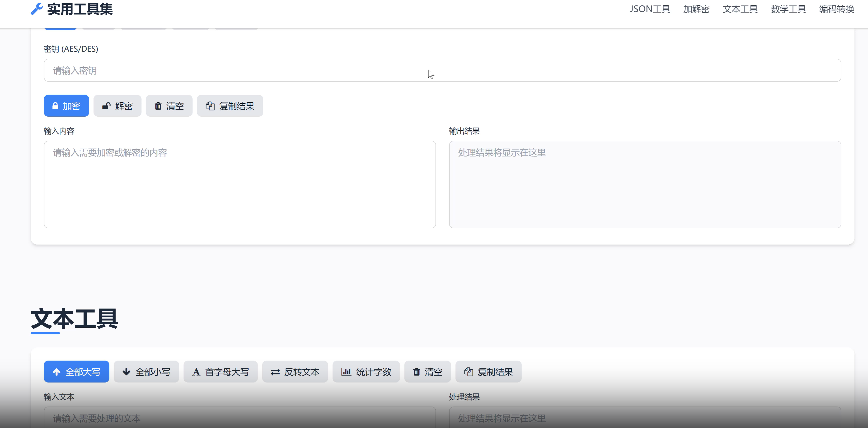The width and height of the screenshot is (868, 428).
Task: Navigate to 数学工具 via the top link
Action: (788, 9)
